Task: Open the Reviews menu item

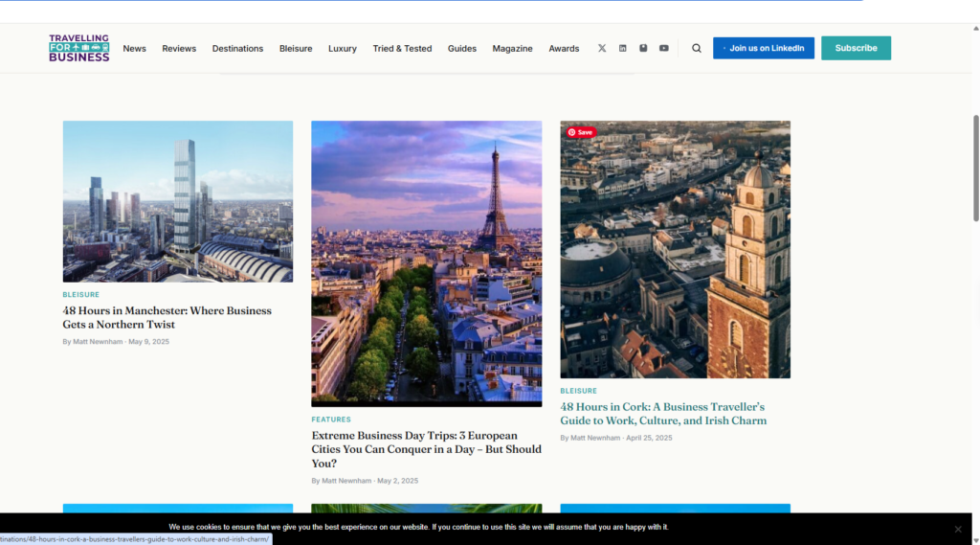Action: (179, 48)
